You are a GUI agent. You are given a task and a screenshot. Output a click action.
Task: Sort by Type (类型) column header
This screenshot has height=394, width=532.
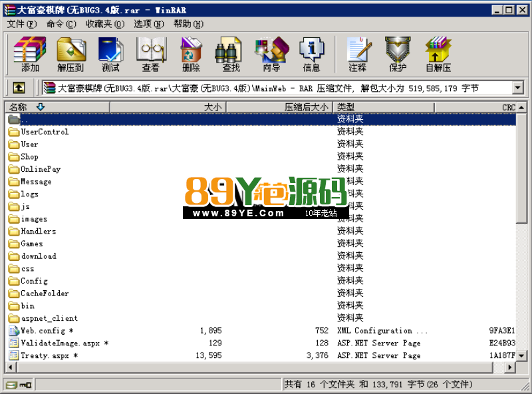pos(384,107)
